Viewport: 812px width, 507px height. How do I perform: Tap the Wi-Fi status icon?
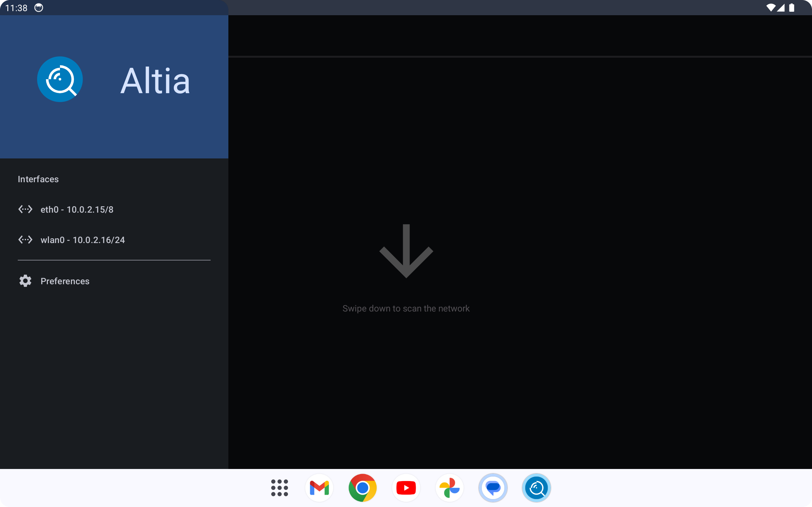[771, 8]
